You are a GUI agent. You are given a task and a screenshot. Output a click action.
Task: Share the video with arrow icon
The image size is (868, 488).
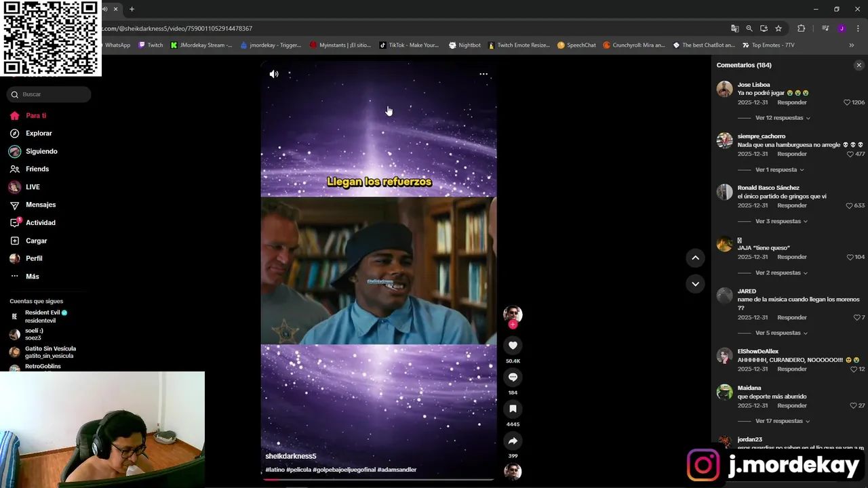tap(513, 441)
